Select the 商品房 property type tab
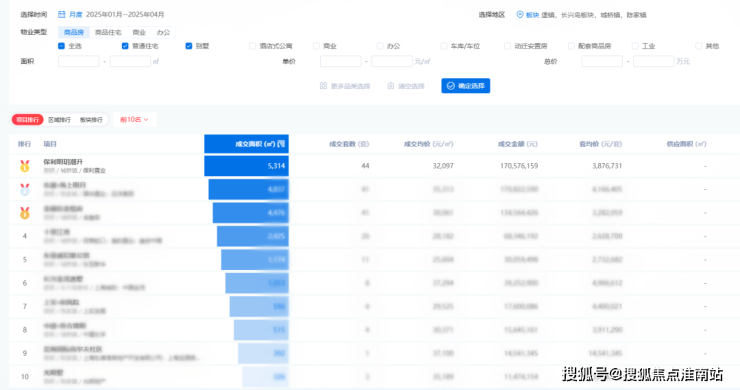The width and height of the screenshot is (740, 390). click(x=74, y=32)
